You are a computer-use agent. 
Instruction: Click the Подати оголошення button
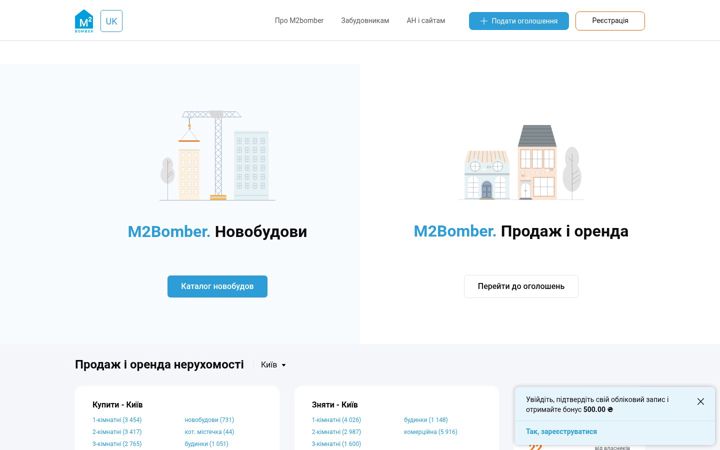tap(519, 21)
